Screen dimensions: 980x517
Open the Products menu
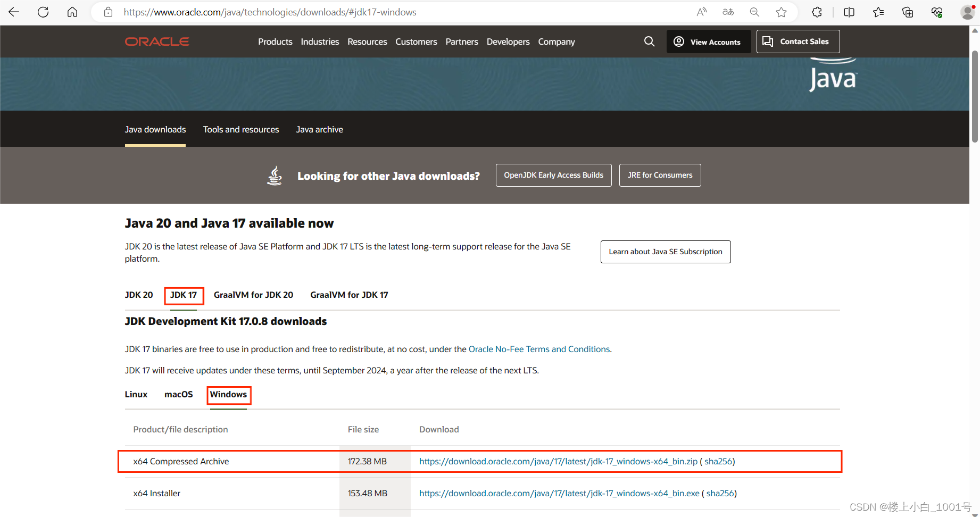point(275,41)
